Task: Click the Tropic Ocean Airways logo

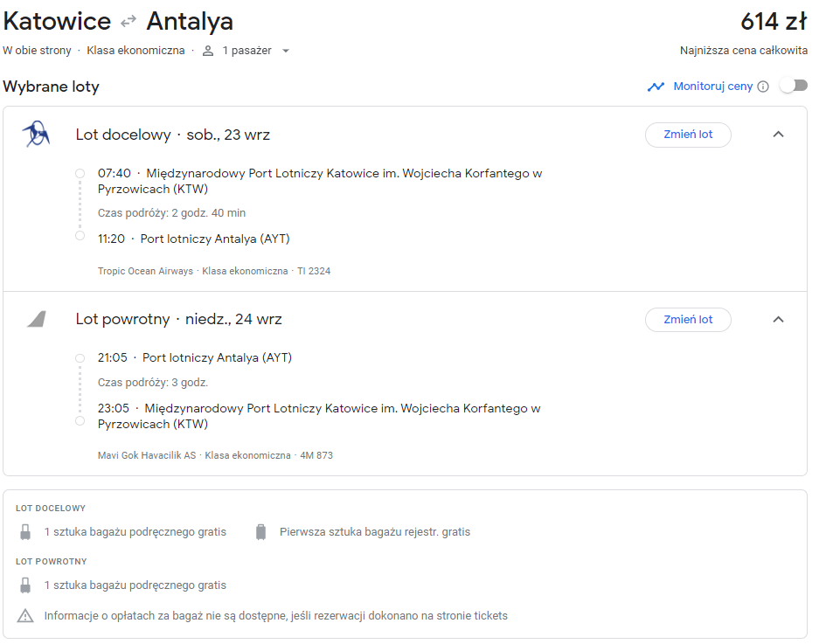Action: click(x=36, y=134)
